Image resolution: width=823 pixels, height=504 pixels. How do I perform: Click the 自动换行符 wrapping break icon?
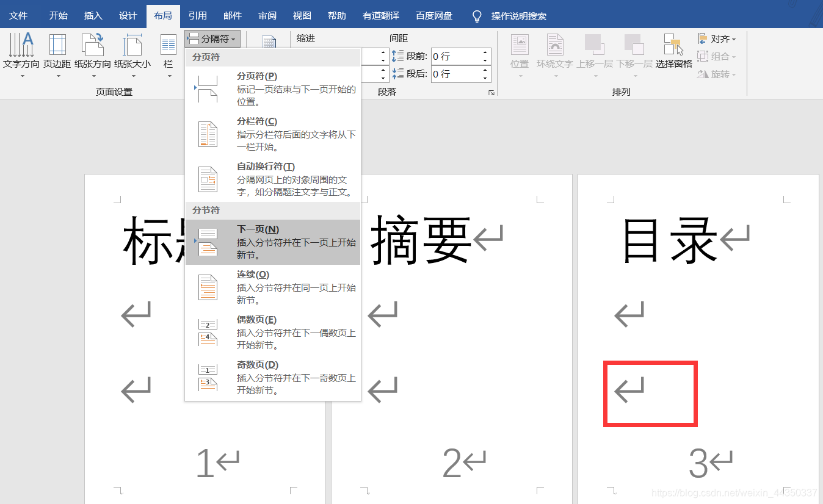click(x=208, y=179)
